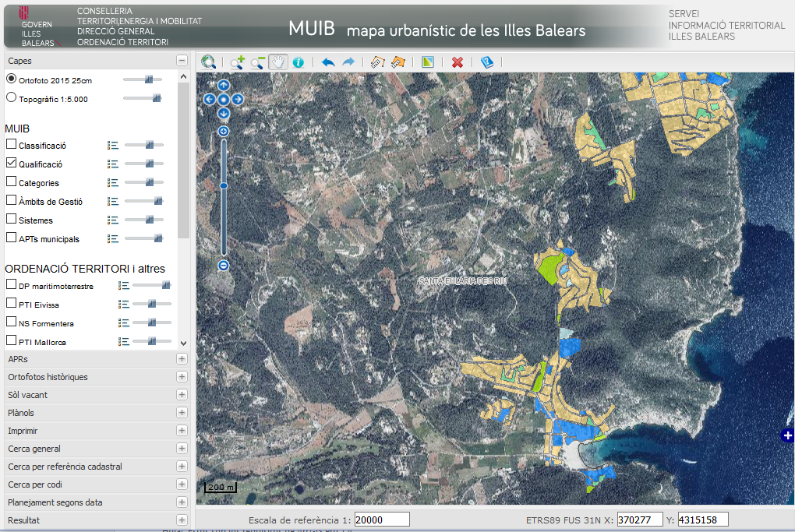Viewport: 795px width, 532px height.
Task: Select the Topogràfic 1:5.000 base map
Action: point(11,98)
